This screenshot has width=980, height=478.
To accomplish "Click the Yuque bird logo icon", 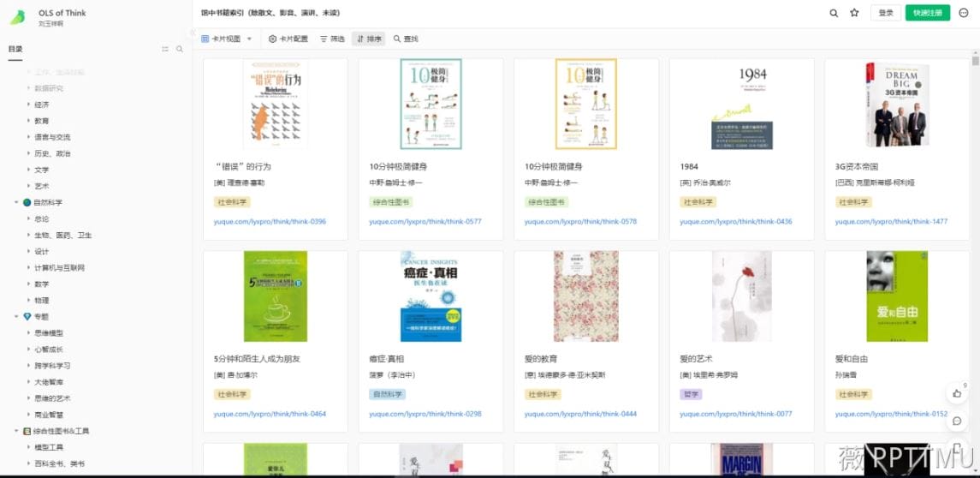I will 17,17.
